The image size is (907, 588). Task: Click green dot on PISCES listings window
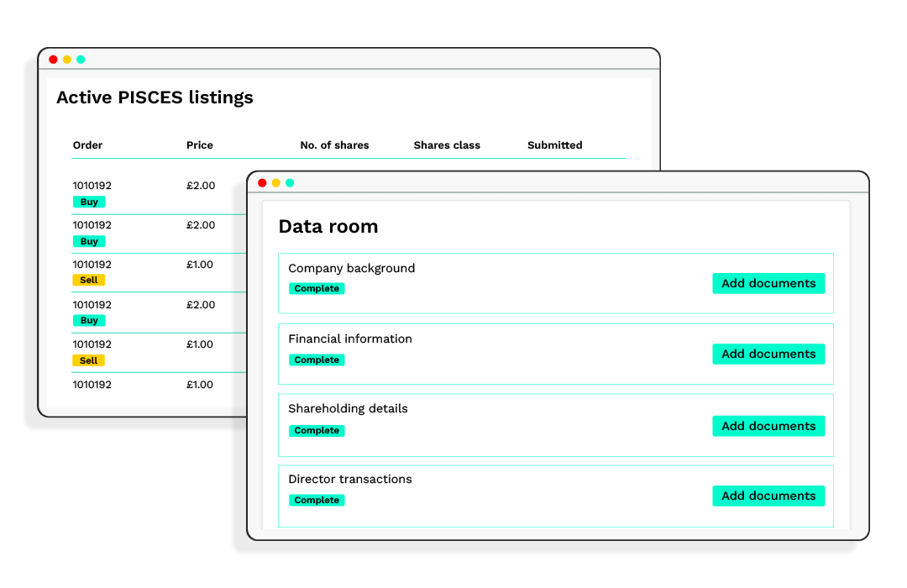point(81,60)
